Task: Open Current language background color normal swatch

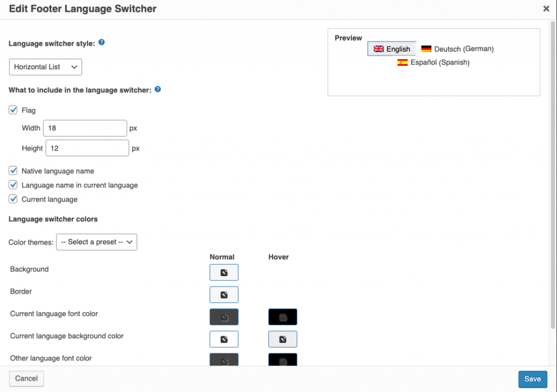Action: pos(224,339)
